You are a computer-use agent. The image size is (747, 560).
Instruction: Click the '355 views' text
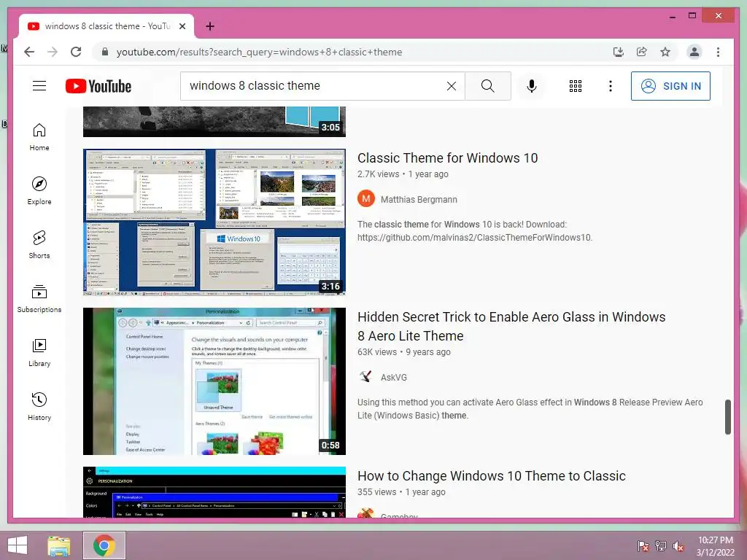pyautogui.click(x=377, y=492)
